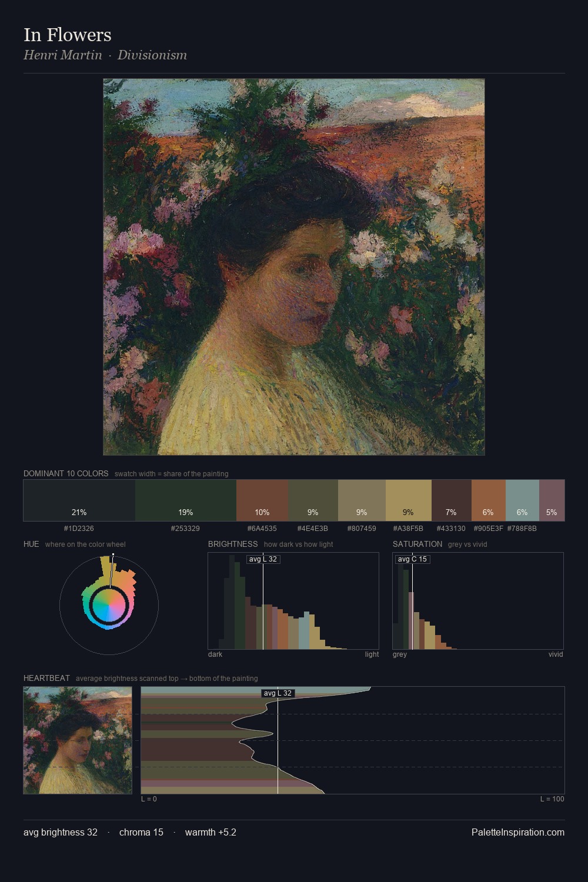Click 'how dark vs how light' caption
The image size is (588, 882).
click(298, 544)
